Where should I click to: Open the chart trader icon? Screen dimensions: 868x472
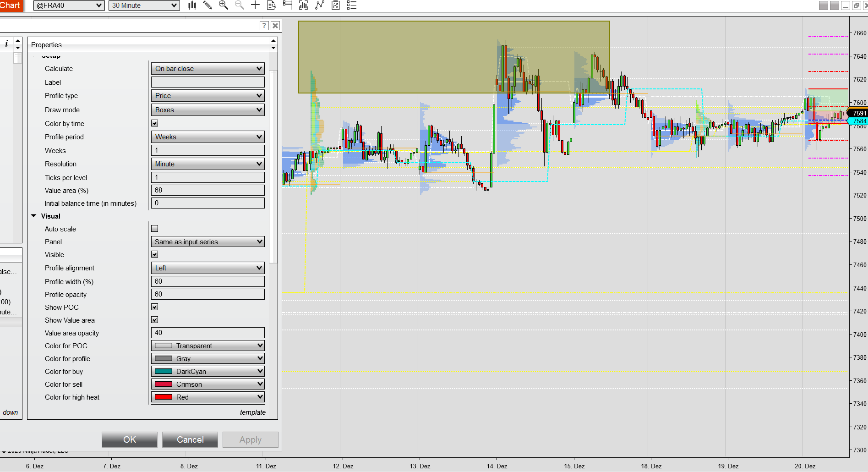[288, 5]
